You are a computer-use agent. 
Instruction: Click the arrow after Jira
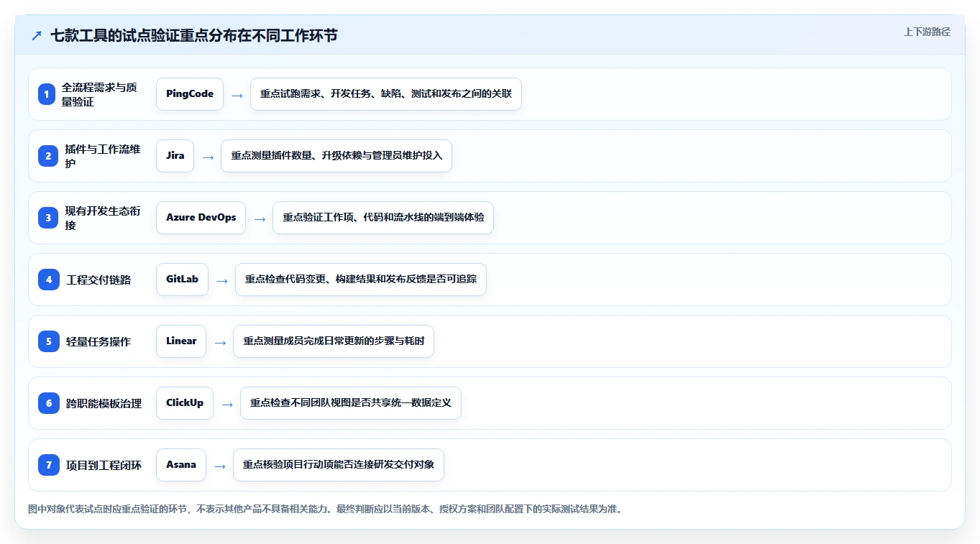click(x=208, y=157)
